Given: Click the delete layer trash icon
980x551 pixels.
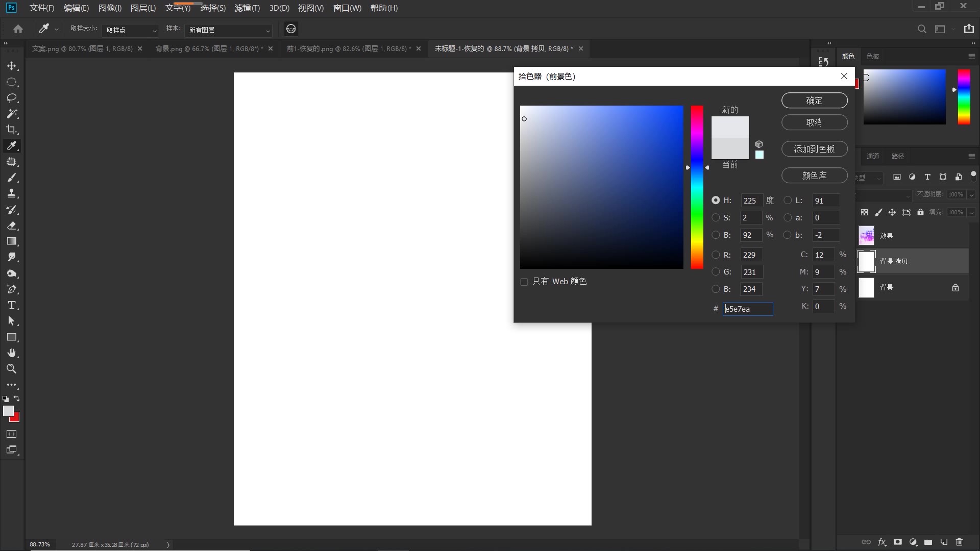Looking at the screenshot, I should (959, 542).
